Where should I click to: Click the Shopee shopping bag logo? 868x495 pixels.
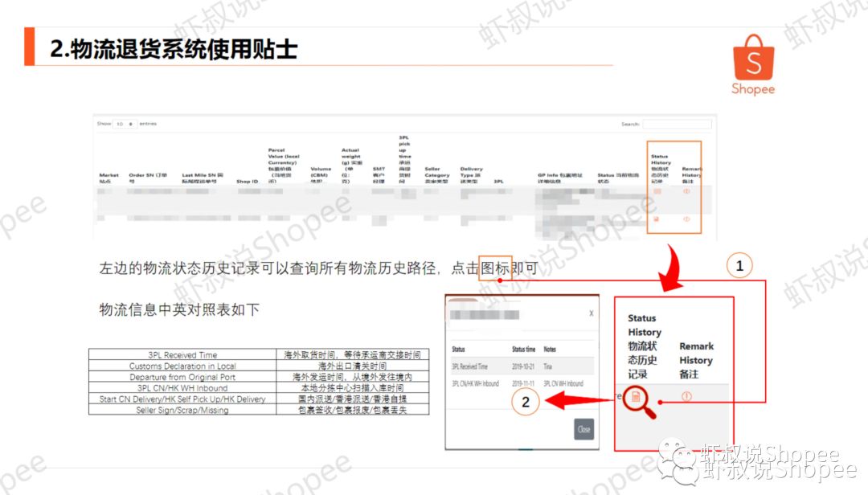[752, 58]
